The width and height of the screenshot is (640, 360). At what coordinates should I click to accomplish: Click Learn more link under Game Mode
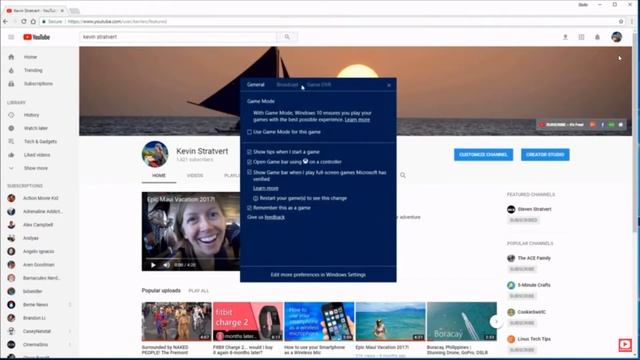357,120
